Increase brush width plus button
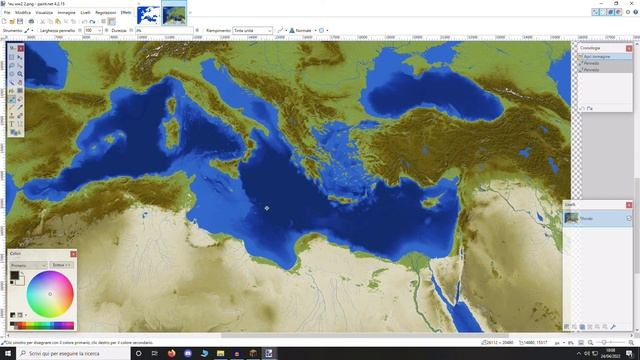This screenshot has height=360, width=640. click(x=107, y=31)
